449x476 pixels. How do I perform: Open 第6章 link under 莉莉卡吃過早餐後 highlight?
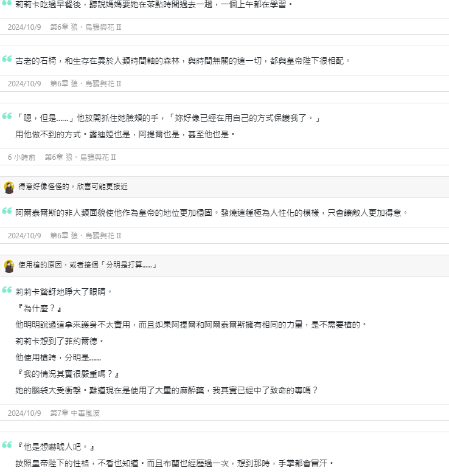(86, 27)
